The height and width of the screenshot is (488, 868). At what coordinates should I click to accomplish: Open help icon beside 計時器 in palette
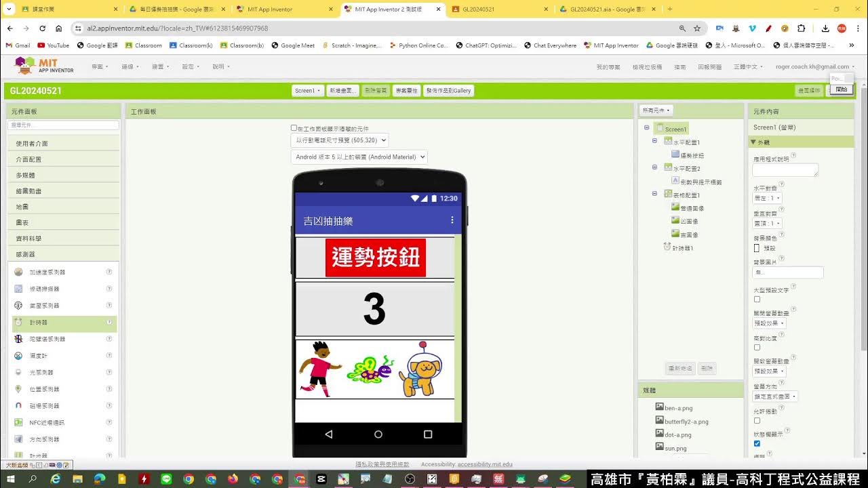pos(109,323)
